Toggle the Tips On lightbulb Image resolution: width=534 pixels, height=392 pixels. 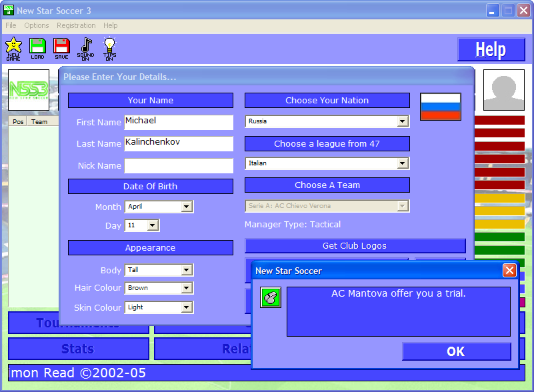109,48
